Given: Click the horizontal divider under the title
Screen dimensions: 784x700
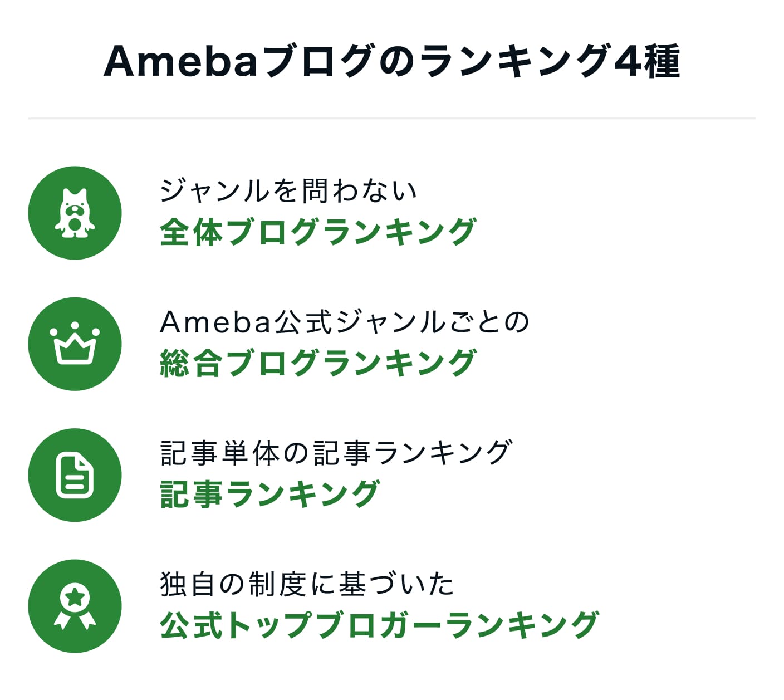Looking at the screenshot, I should pyautogui.click(x=392, y=118).
